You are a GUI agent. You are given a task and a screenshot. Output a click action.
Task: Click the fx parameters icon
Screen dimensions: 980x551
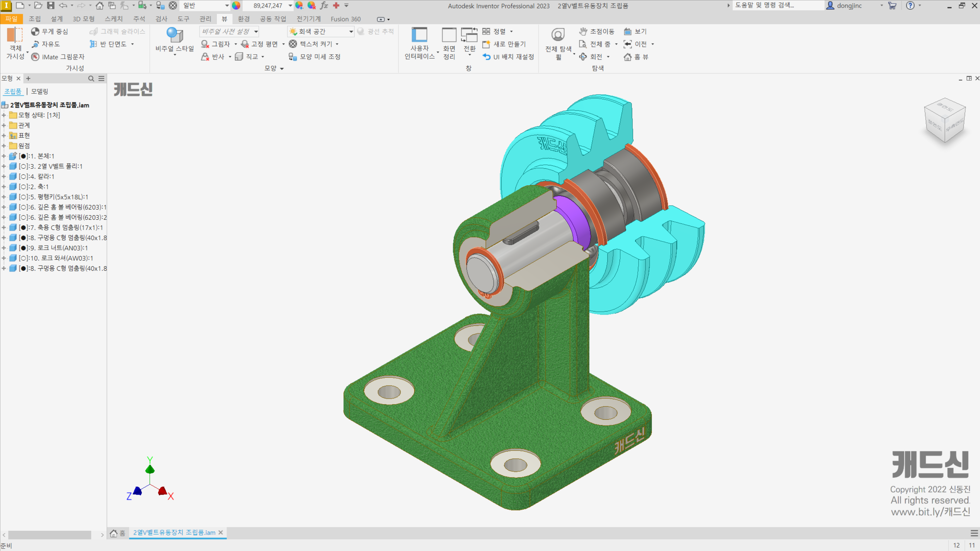coord(324,5)
